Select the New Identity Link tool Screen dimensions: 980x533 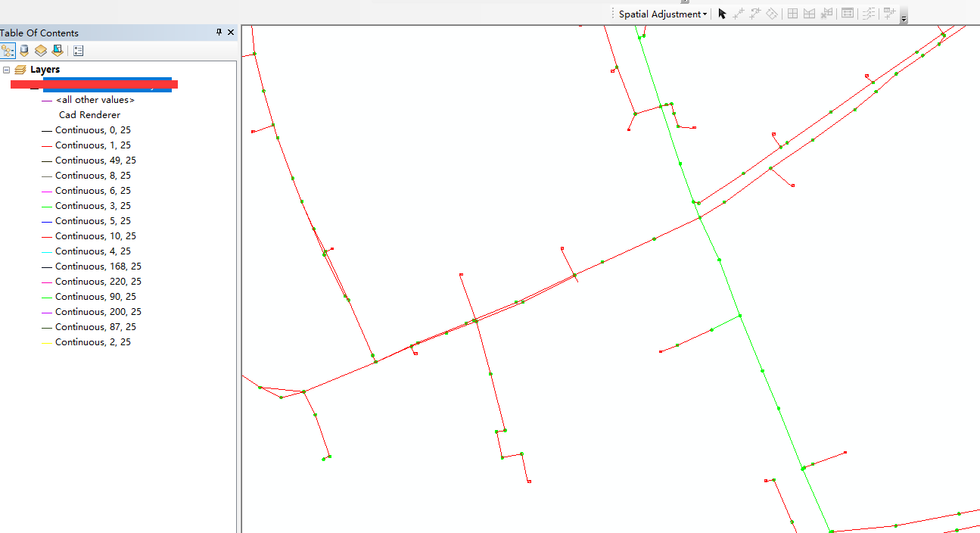(x=793, y=14)
